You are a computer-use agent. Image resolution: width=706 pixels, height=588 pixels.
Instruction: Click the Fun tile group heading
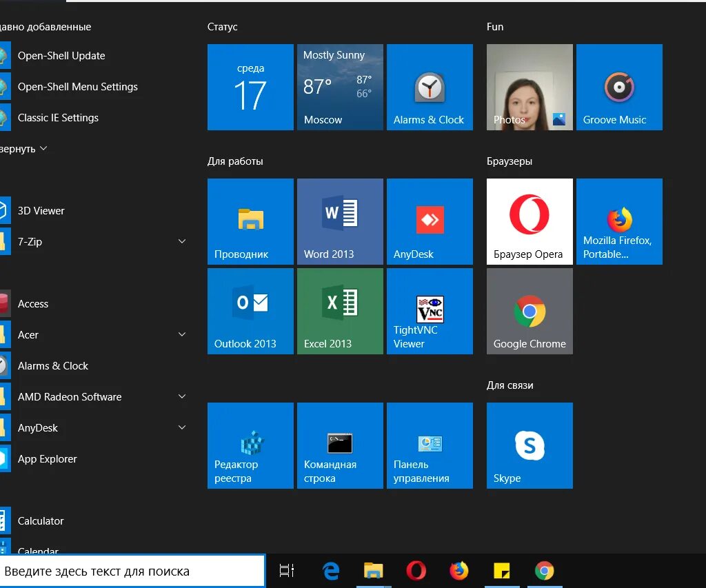[x=495, y=27]
